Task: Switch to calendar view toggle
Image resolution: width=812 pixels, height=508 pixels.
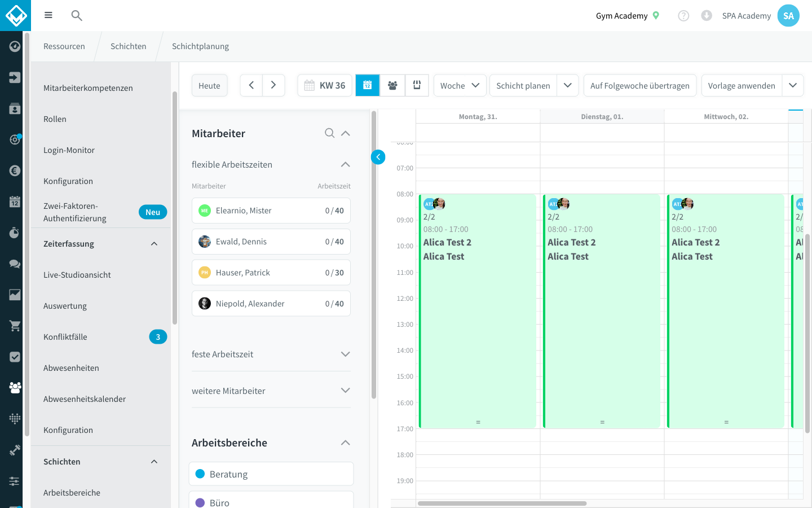Action: click(x=368, y=85)
